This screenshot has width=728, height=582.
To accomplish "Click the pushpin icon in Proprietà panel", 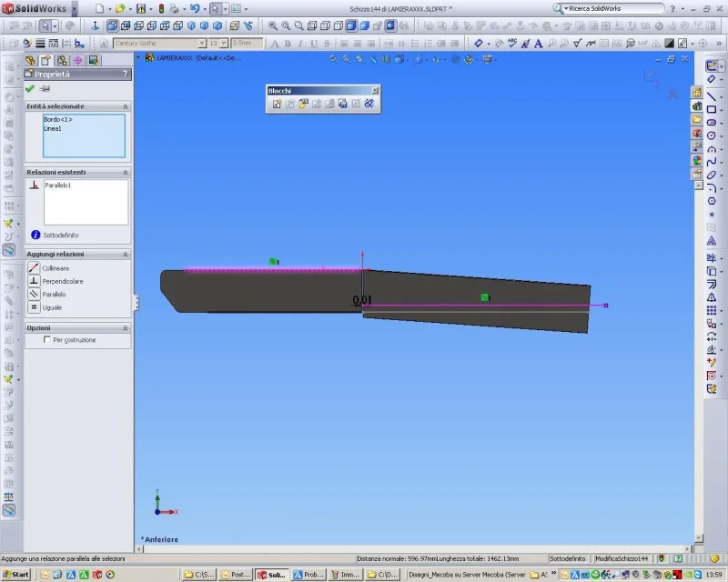I will click(45, 88).
